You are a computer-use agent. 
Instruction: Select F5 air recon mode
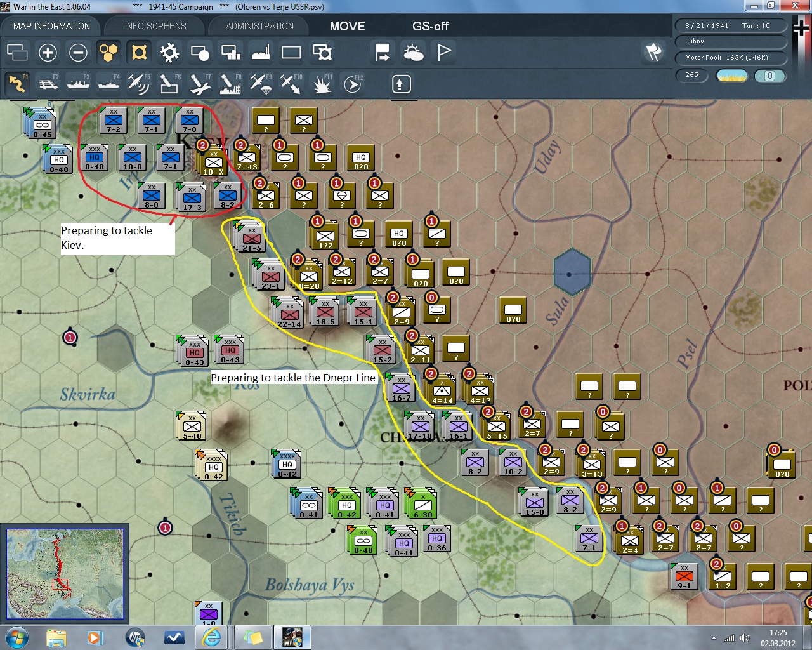tap(139, 84)
